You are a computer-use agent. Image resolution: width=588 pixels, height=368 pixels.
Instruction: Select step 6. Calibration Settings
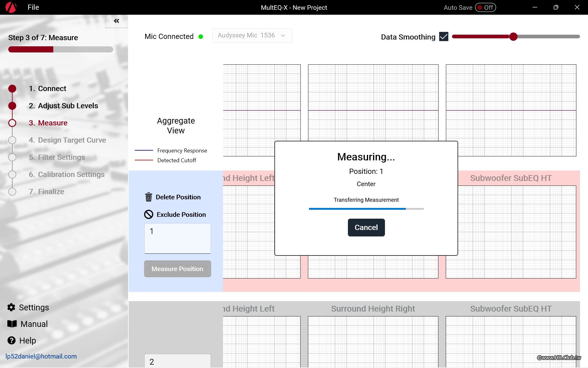[67, 174]
